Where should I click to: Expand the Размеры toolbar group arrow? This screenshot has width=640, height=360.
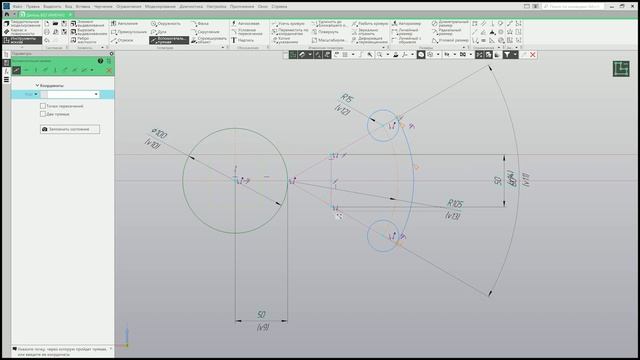pyautogui.click(x=464, y=47)
